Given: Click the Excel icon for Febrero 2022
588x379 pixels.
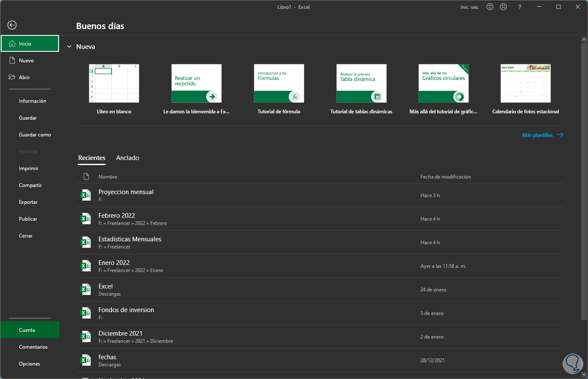Looking at the screenshot, I should click(86, 219).
